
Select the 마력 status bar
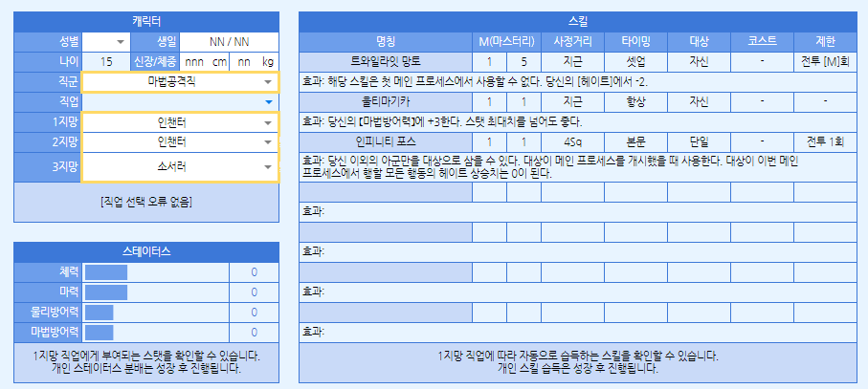point(105,292)
